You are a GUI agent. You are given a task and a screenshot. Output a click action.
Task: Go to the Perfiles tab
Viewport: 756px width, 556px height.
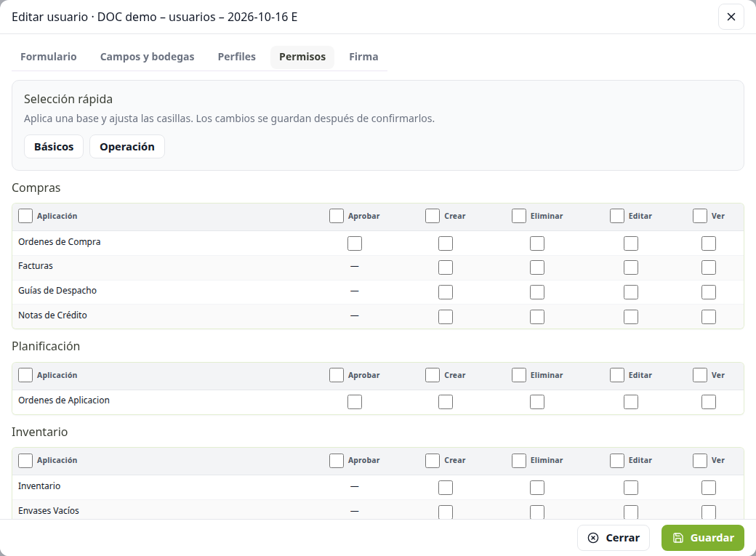coord(237,57)
